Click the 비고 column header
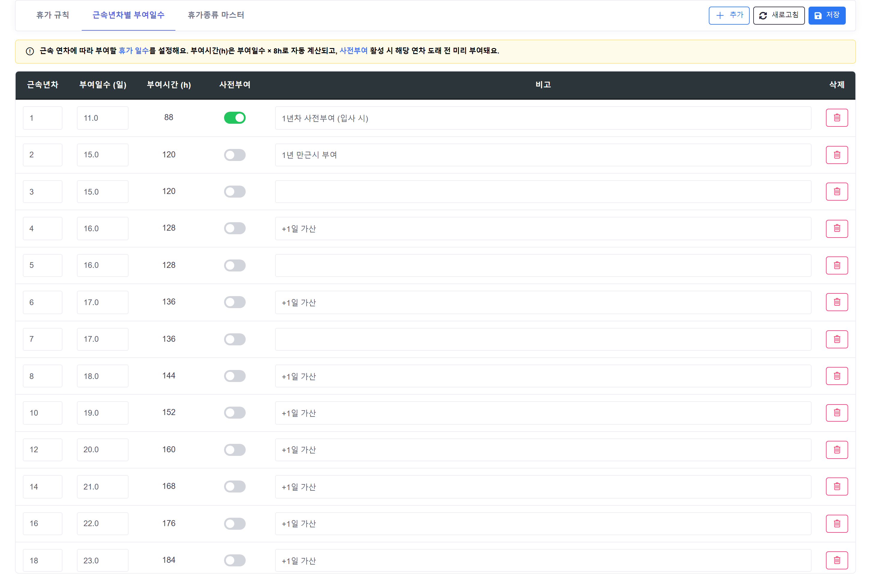The height and width of the screenshot is (588, 871). (x=543, y=85)
